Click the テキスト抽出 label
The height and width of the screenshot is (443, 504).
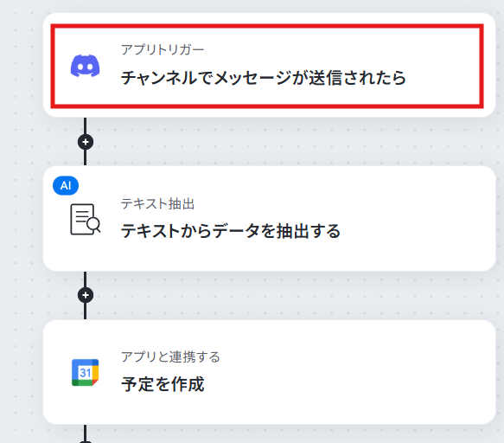(x=158, y=203)
